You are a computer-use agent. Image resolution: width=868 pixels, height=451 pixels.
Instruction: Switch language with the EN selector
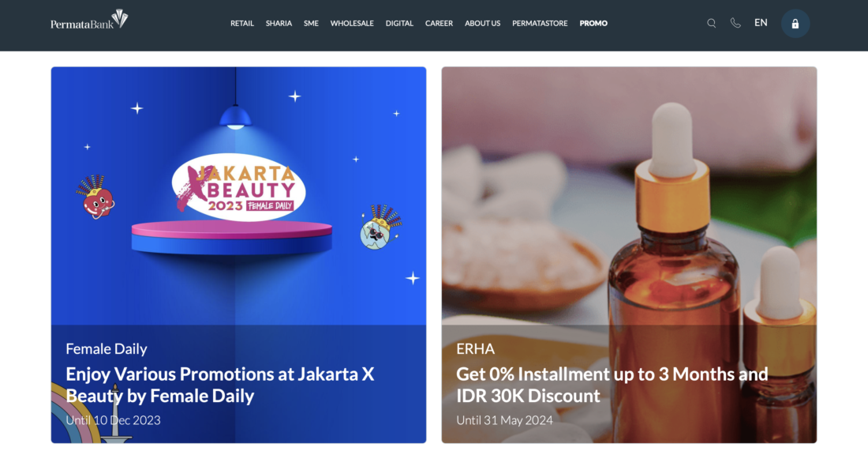[761, 23]
